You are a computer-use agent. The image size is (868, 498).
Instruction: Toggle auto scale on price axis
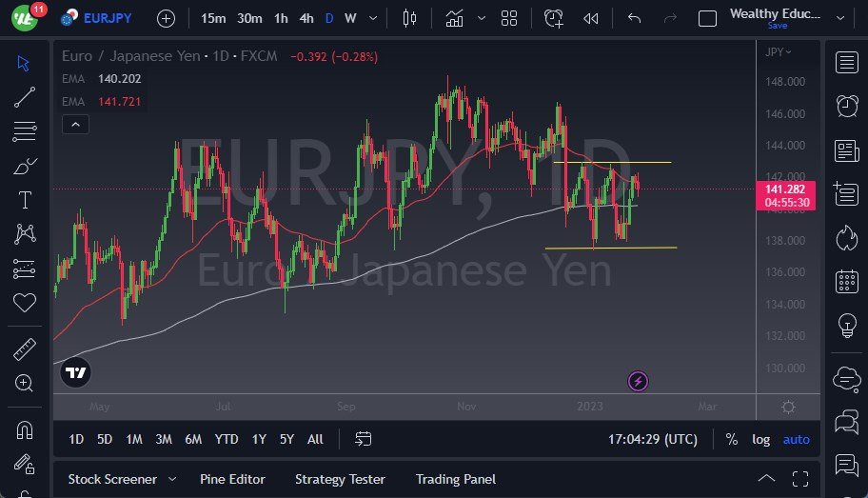tap(796, 439)
